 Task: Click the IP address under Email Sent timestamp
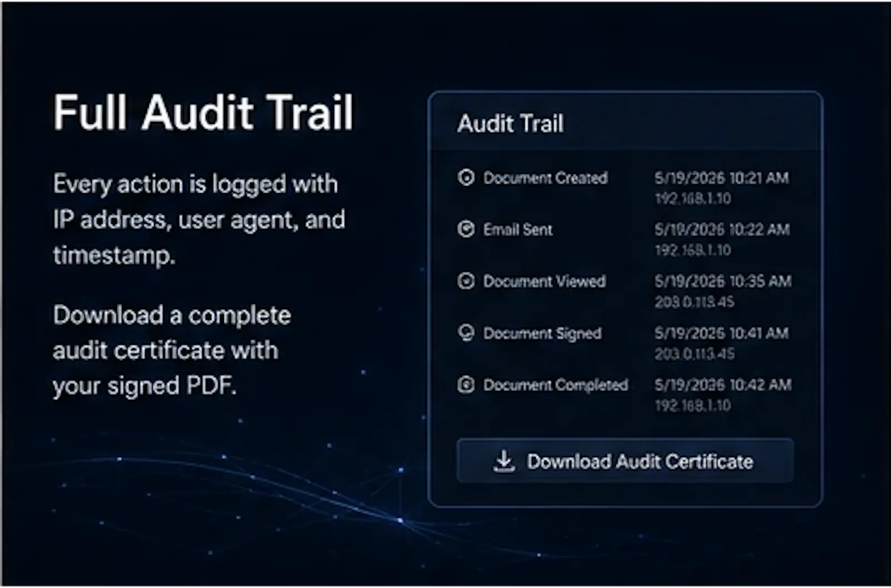click(x=693, y=250)
